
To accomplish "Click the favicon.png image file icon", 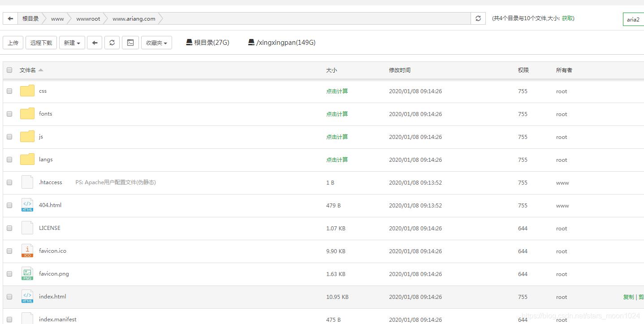I will tap(27, 274).
